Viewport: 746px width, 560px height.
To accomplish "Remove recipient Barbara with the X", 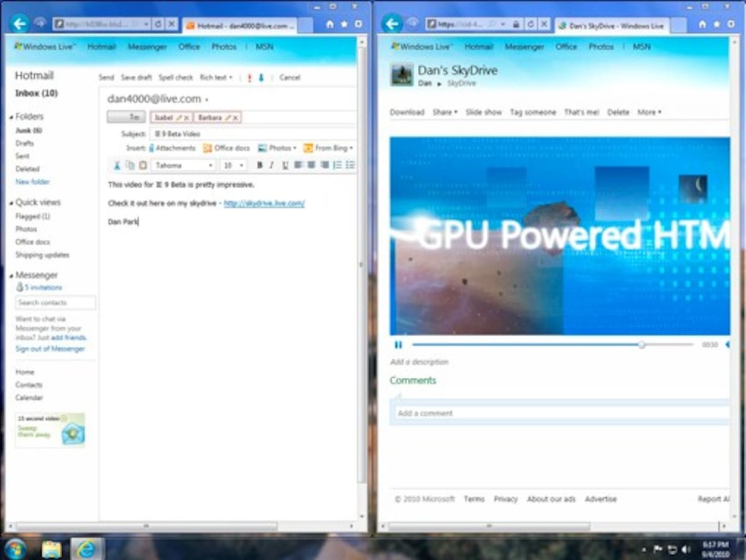I will (236, 117).
